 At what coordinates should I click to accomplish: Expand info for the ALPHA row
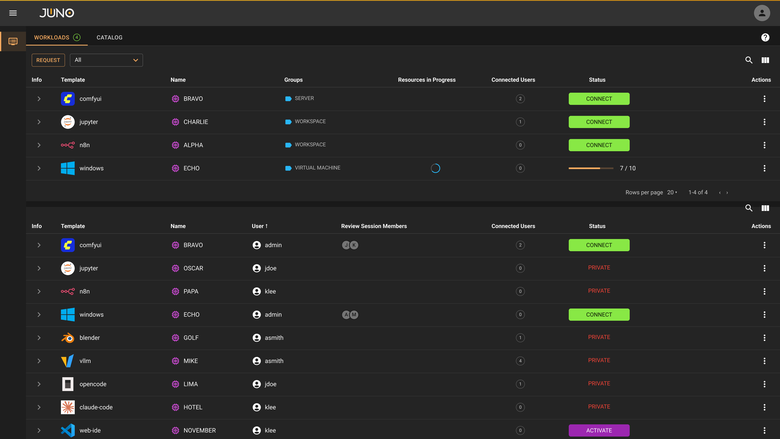pos(39,145)
